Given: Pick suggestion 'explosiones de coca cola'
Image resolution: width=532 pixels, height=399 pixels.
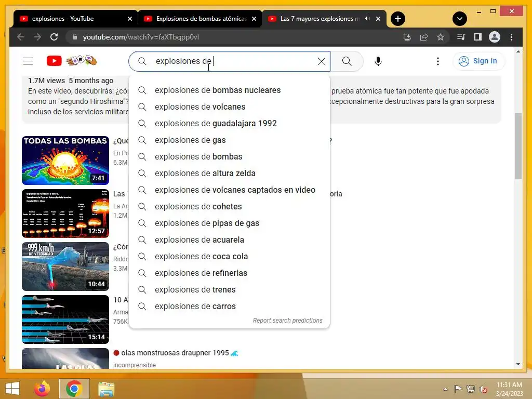Looking at the screenshot, I should 229,257.
